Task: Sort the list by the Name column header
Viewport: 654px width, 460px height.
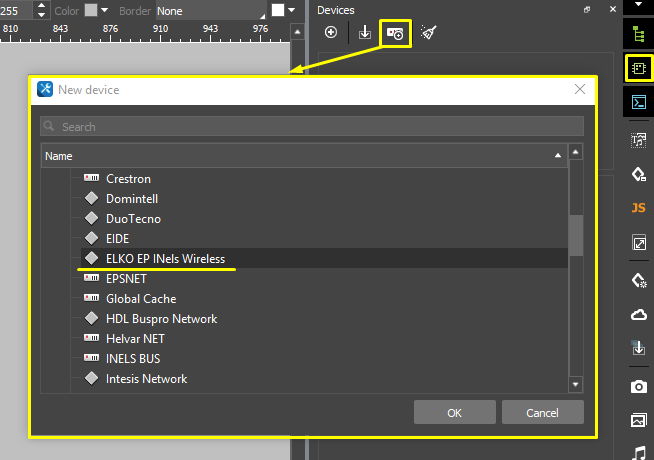Action: pos(300,156)
